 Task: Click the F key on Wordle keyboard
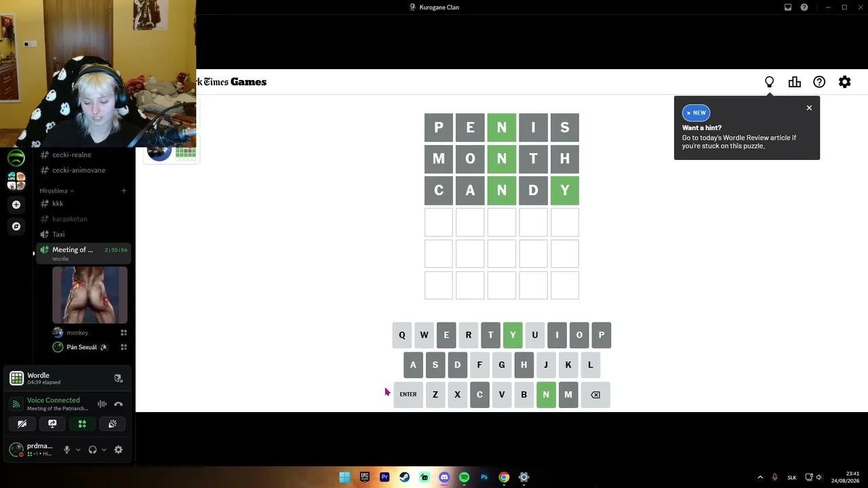479,365
